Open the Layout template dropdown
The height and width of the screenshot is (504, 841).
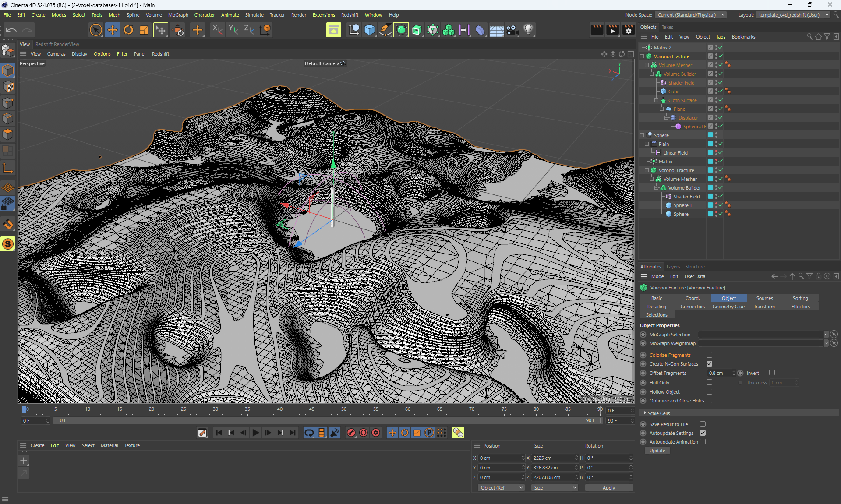793,15
